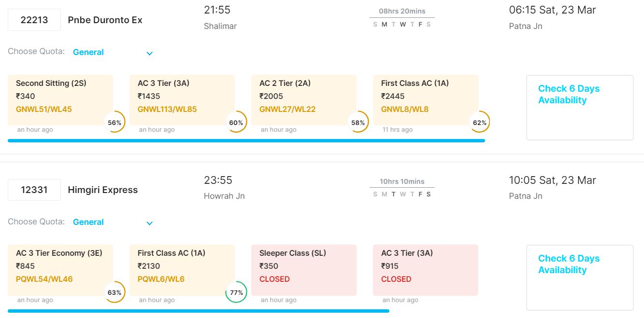Expand the quota chevron for Pnbe Duronto Ex
Viewport: 644px width, 318px height.
tap(150, 53)
